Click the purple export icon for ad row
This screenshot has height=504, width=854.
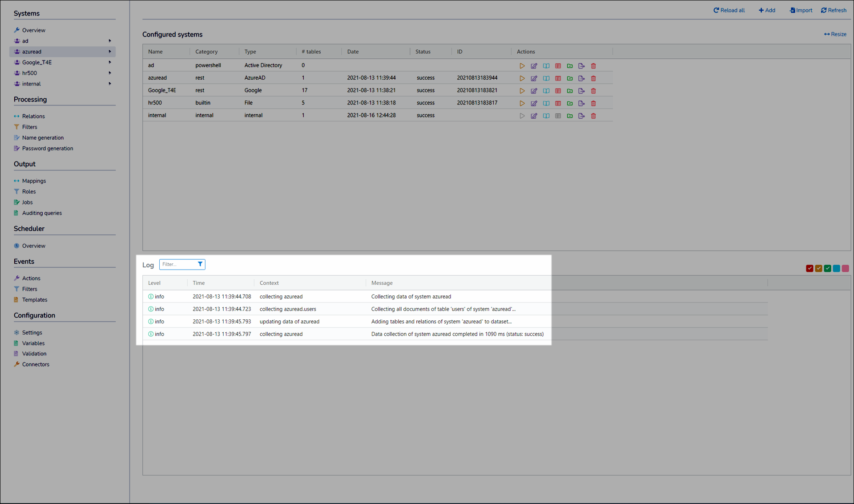[x=581, y=66]
